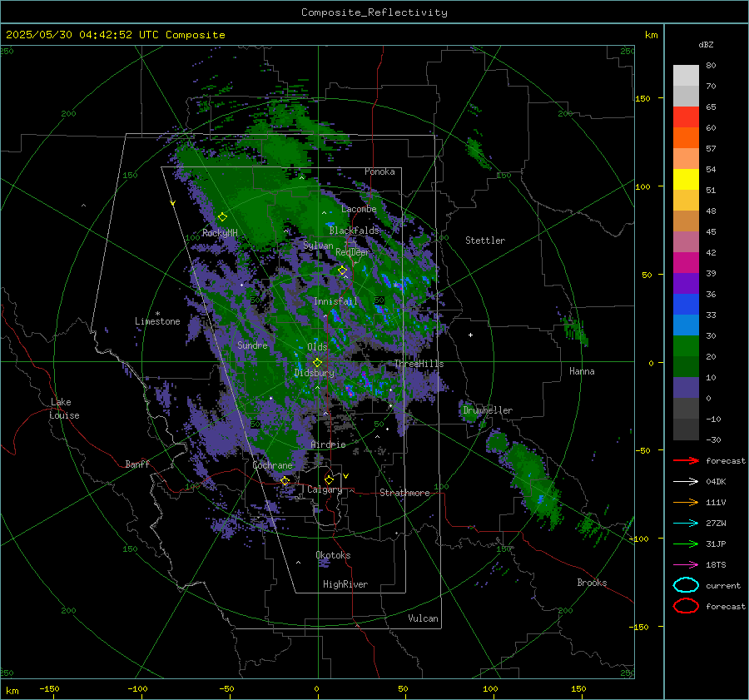749x700 pixels.
Task: Click the magenta 18TS arrow icon
Action: coord(686,565)
